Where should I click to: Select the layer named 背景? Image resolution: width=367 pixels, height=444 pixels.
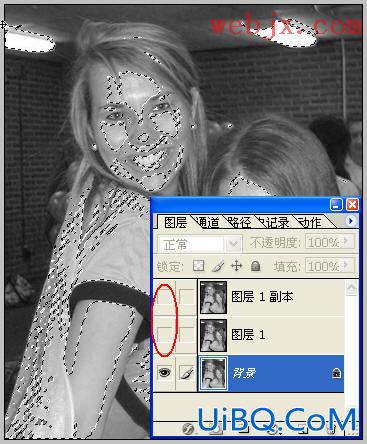244,373
